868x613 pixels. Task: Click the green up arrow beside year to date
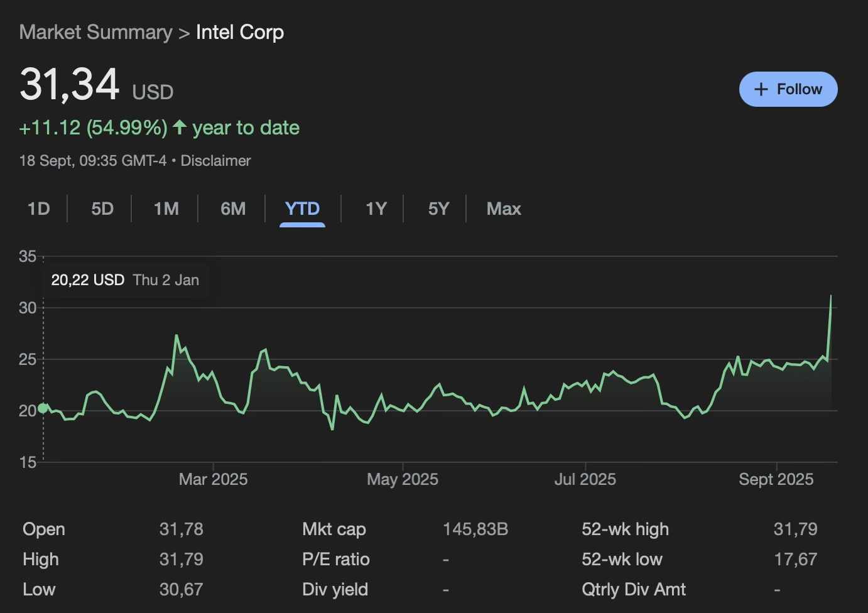tap(180, 127)
